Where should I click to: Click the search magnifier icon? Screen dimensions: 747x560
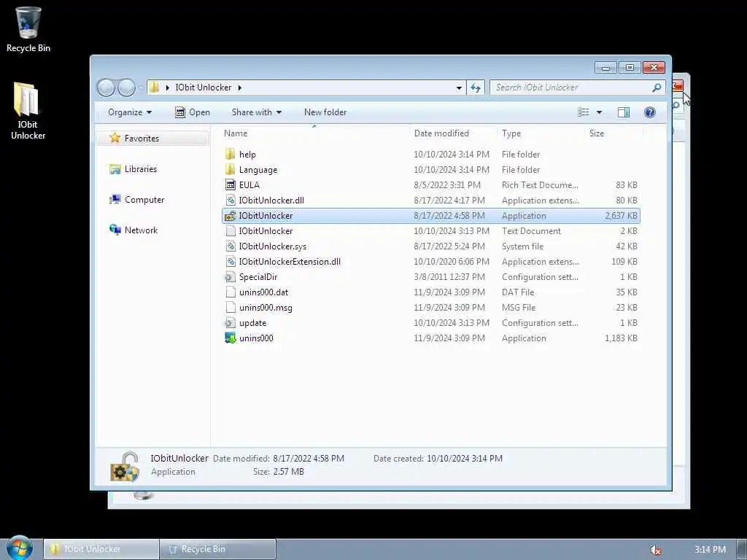click(x=657, y=87)
